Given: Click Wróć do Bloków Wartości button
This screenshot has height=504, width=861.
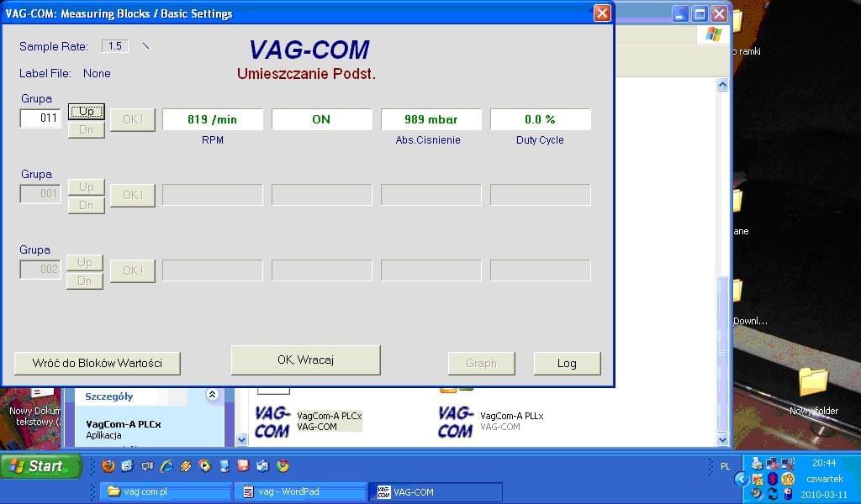Looking at the screenshot, I should tap(98, 363).
